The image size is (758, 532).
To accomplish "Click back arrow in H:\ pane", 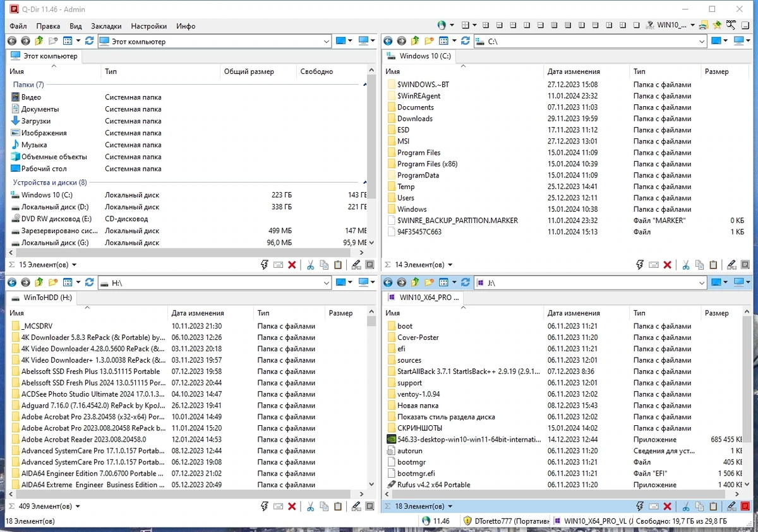I will pos(12,282).
